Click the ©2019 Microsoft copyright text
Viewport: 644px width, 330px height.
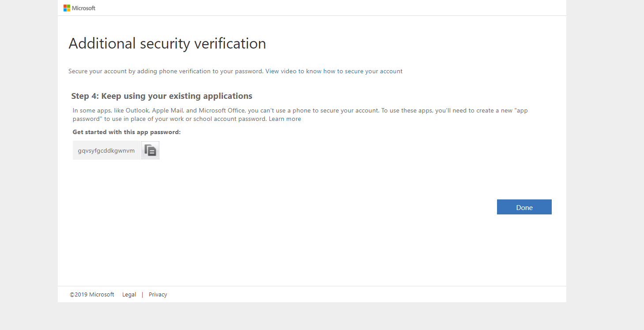[92, 295]
